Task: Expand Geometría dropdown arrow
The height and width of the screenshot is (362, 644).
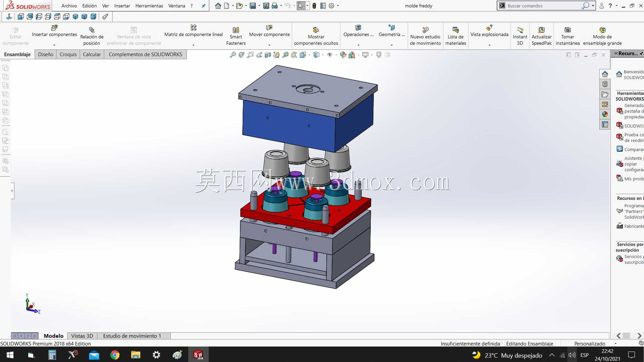Action: point(392,45)
